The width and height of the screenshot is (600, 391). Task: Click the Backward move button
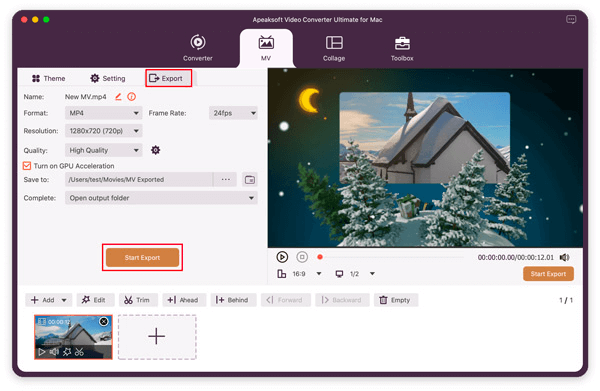coord(342,300)
